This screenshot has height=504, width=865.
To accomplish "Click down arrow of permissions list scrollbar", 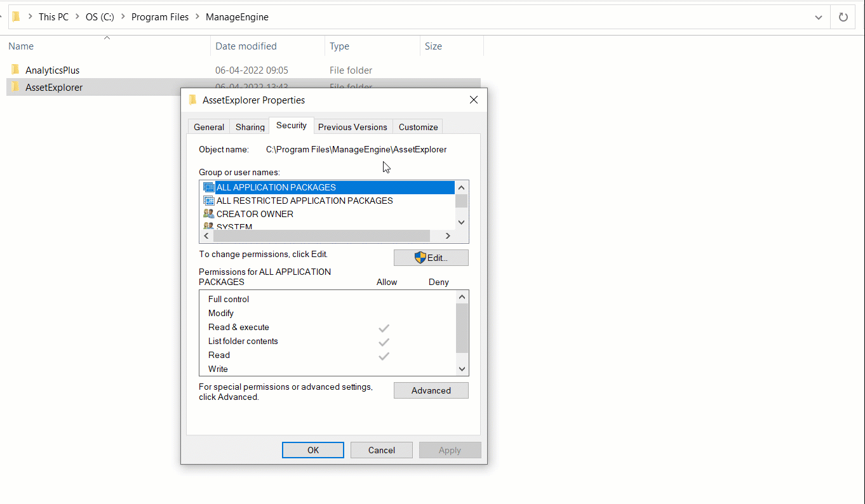I will click(x=462, y=369).
